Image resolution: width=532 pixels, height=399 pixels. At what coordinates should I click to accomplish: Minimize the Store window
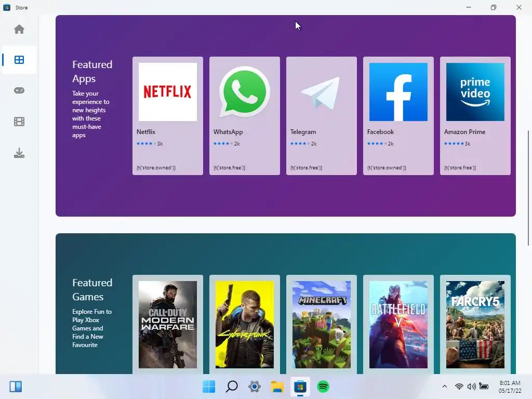coord(469,7)
